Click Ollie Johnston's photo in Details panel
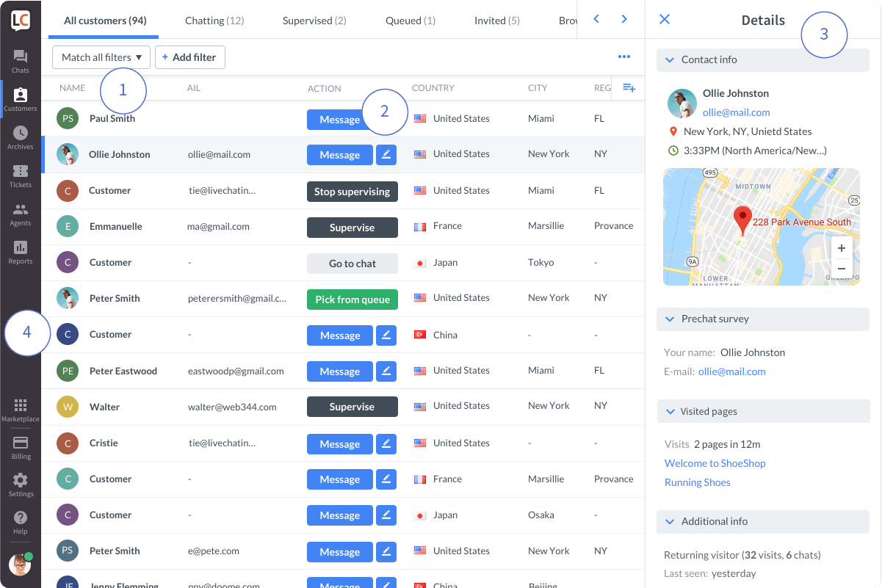The height and width of the screenshot is (588, 882). pyautogui.click(x=682, y=104)
